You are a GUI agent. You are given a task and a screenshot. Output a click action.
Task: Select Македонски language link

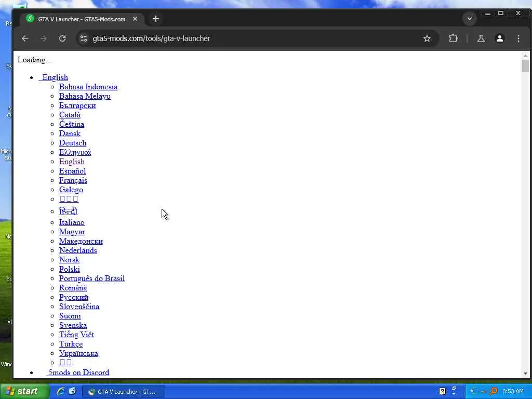tap(81, 241)
